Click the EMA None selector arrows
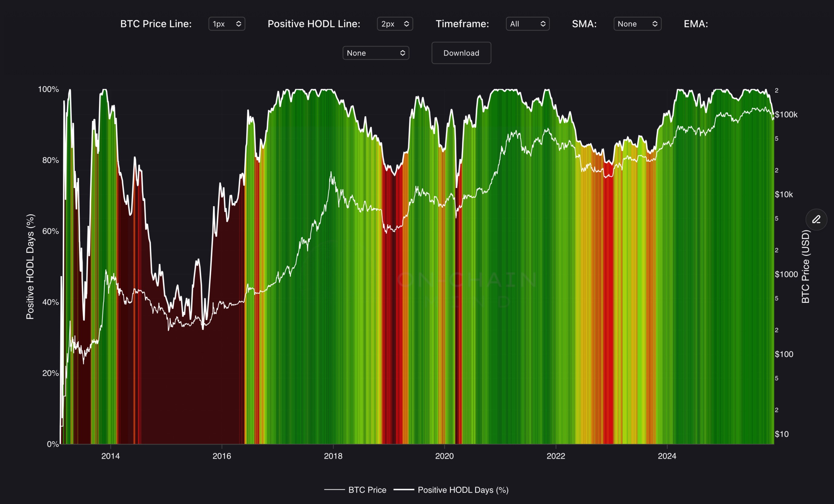 [402, 53]
